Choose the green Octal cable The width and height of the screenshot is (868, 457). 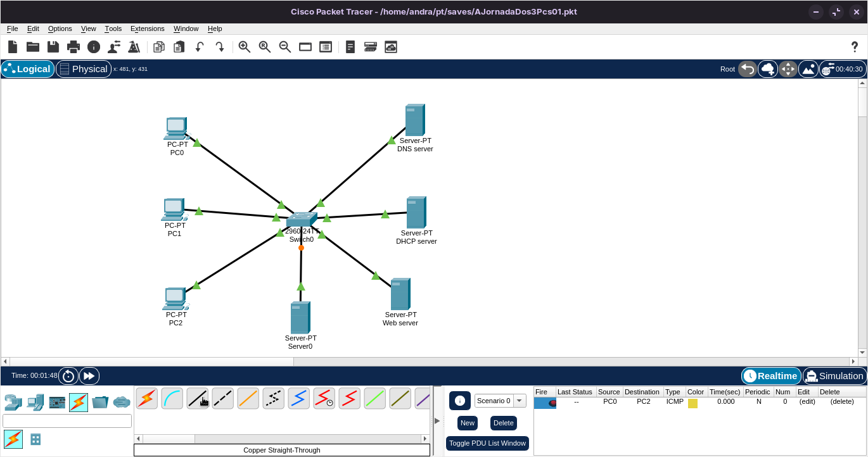[x=375, y=398]
